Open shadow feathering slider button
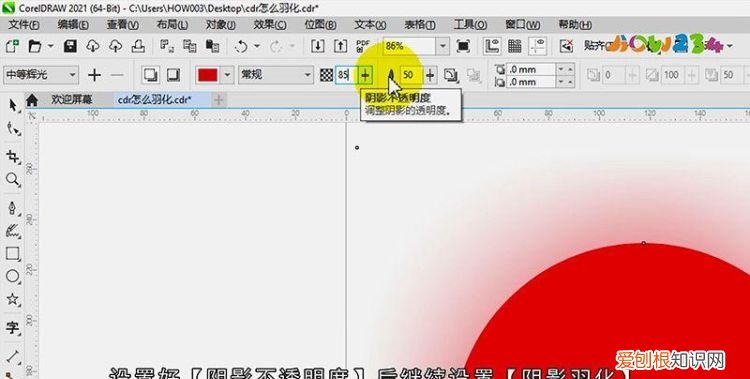The image size is (750, 379). click(430, 75)
